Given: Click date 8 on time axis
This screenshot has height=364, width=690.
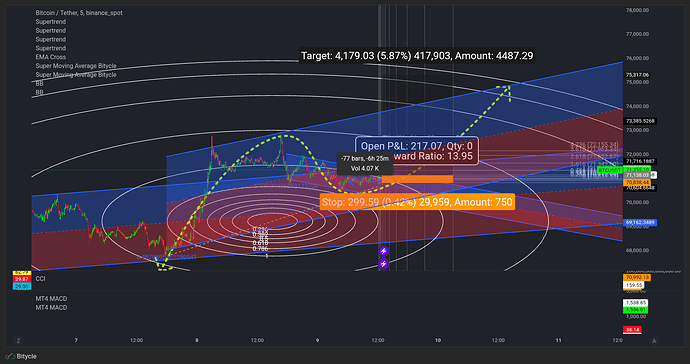Looking at the screenshot, I should click(x=197, y=340).
